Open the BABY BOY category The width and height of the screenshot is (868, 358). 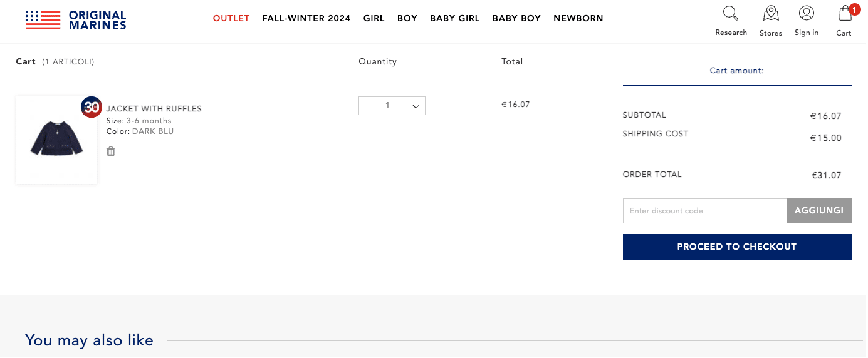[516, 18]
